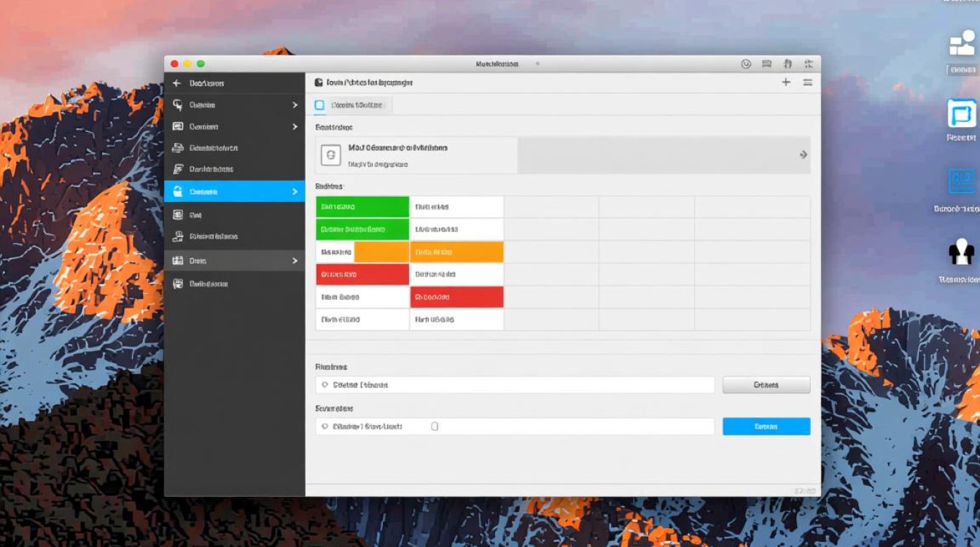Viewport: 980px width, 547px height.
Task: Click the back arrow atop the dark sidebar
Action: (x=176, y=83)
